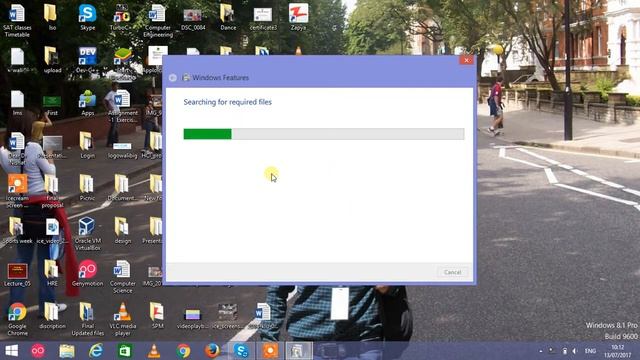The width and height of the screenshot is (640, 360).
Task: Open the First file on desktop
Action: (x=52, y=105)
